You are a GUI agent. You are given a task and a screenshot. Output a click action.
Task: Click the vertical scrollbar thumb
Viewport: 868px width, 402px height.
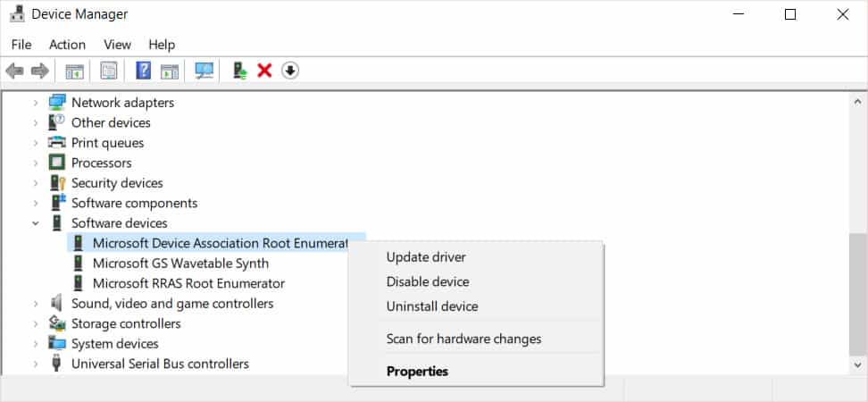point(857,294)
